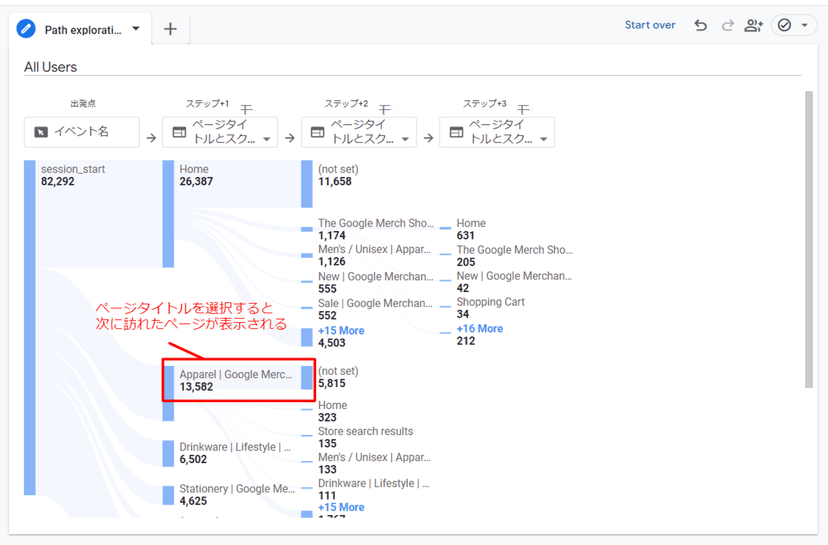
Task: Click page icon in ステップ+3 selector
Action: [456, 132]
